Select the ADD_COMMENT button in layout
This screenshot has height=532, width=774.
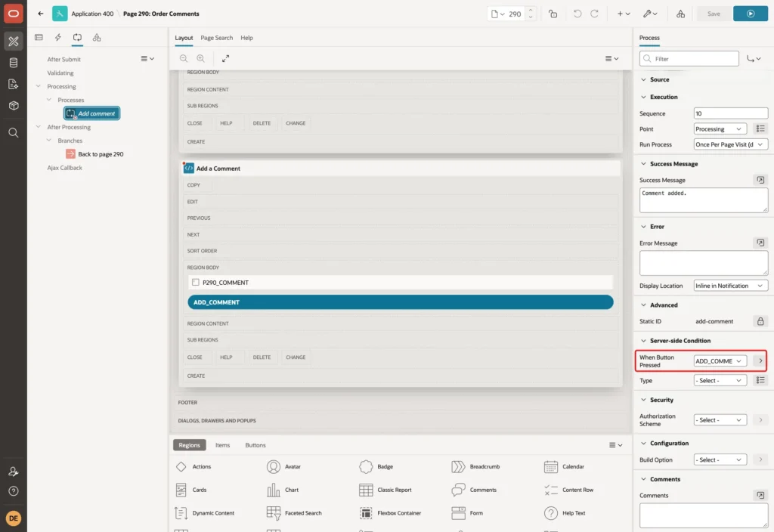(401, 302)
